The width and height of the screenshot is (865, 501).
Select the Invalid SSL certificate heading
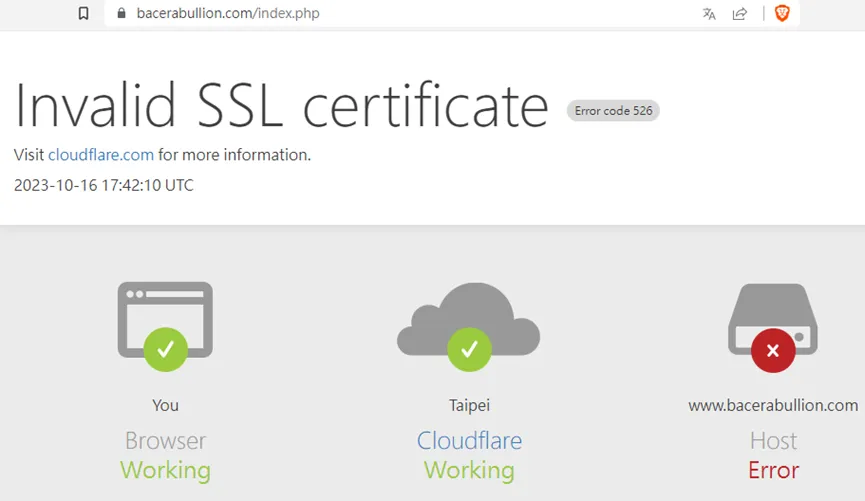point(281,105)
